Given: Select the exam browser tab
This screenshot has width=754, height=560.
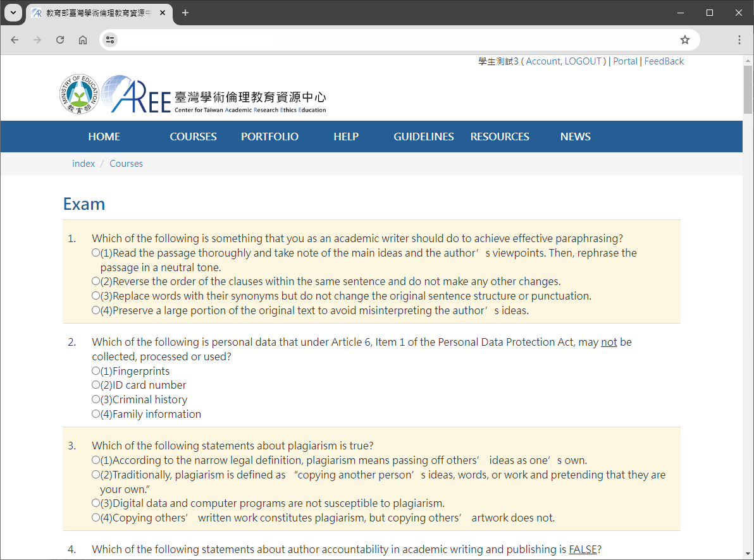Looking at the screenshot, I should tap(99, 13).
